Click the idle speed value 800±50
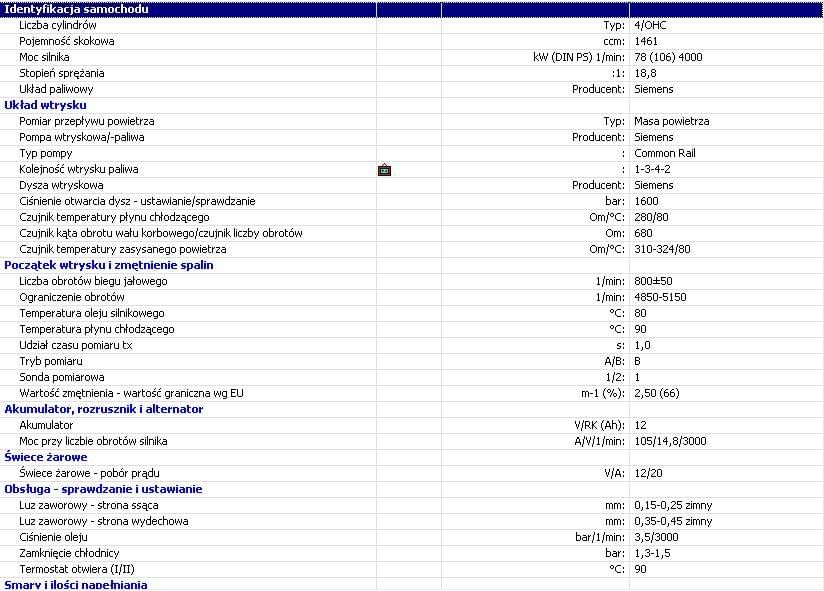 click(x=653, y=282)
